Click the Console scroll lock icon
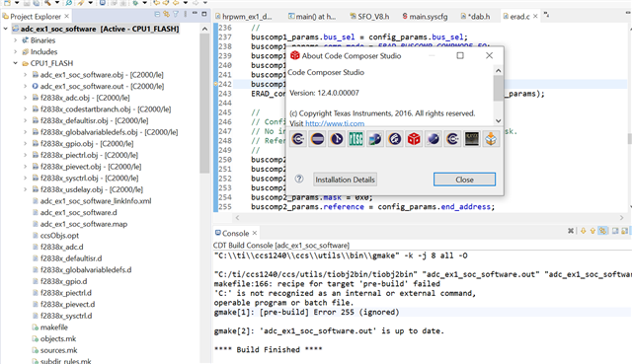 pyautogui.click(x=624, y=231)
